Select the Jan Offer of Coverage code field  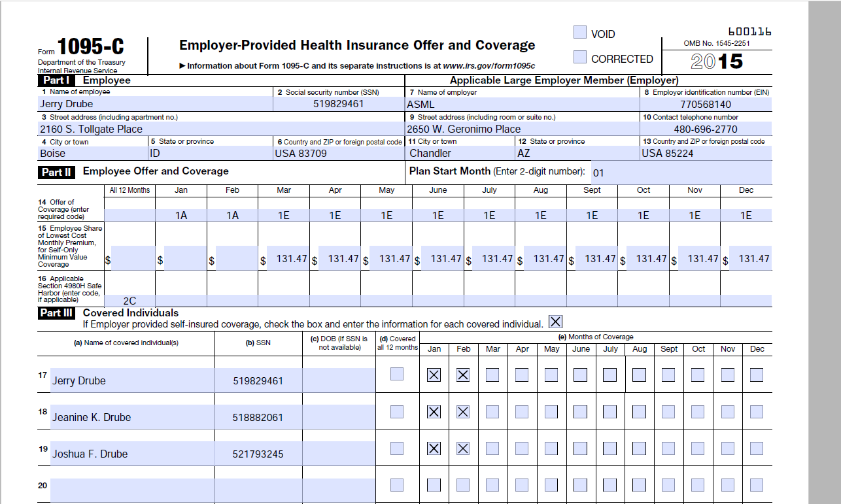(181, 215)
